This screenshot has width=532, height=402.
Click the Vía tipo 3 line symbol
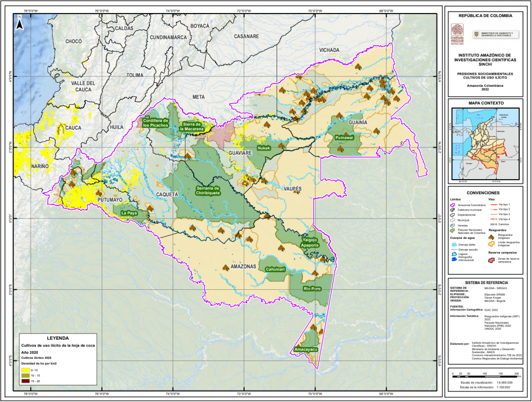click(494, 215)
